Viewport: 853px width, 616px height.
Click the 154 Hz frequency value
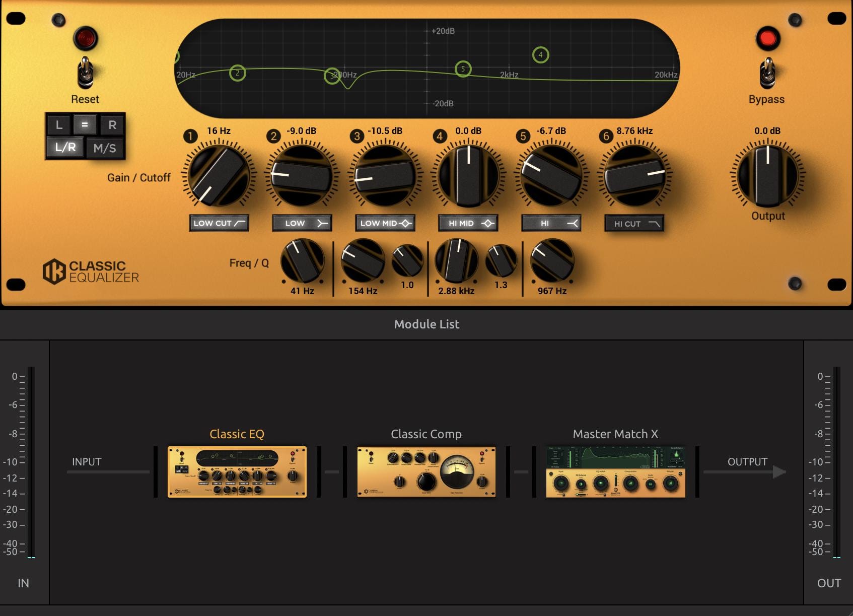(363, 291)
